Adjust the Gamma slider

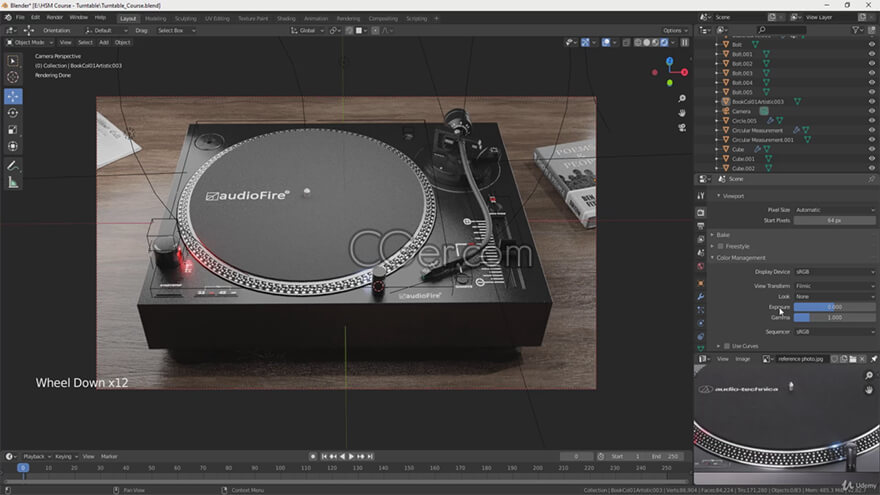pos(835,318)
